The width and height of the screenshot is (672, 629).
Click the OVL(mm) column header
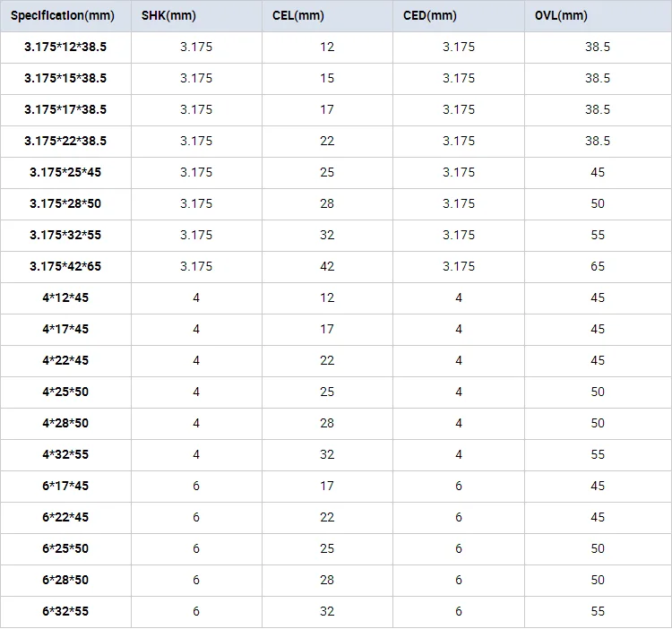click(x=561, y=15)
